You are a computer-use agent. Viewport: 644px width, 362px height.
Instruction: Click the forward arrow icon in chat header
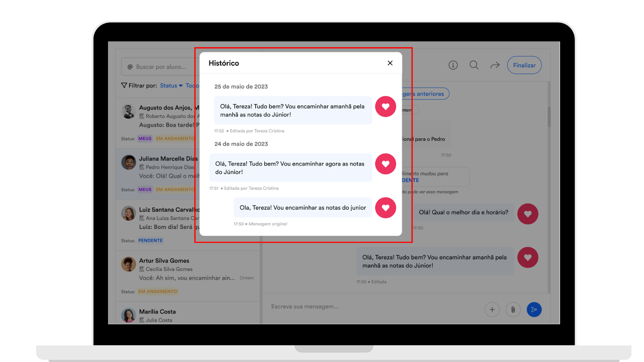pos(495,65)
